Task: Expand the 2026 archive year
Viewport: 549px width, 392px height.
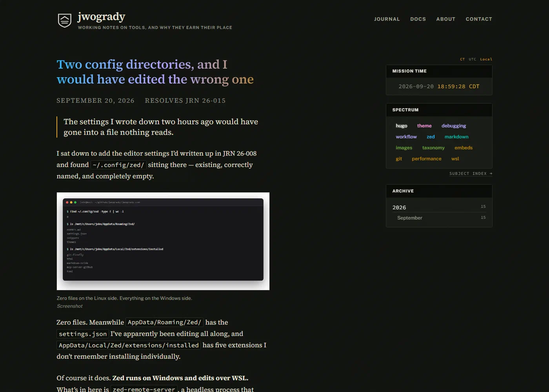Action: click(439, 207)
